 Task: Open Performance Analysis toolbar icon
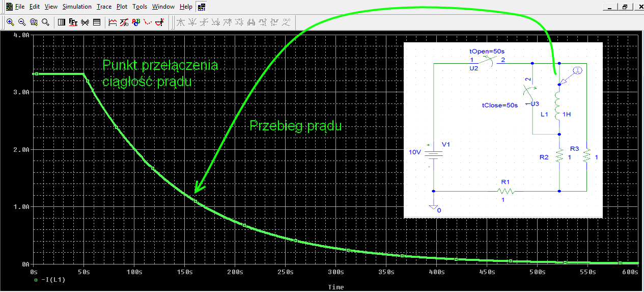point(85,22)
